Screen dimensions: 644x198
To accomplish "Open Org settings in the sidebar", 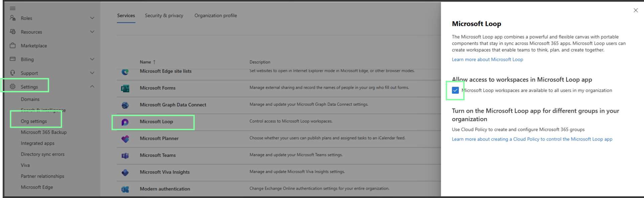I will pos(34,121).
